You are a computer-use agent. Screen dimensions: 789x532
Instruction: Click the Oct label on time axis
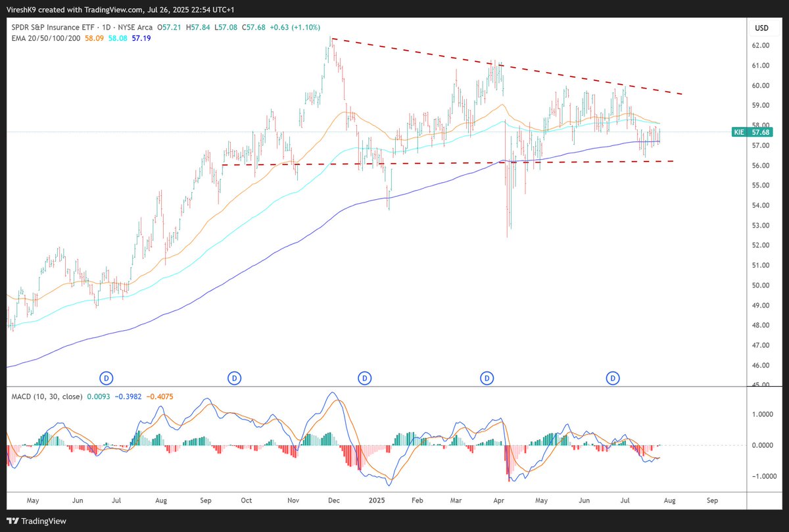click(x=246, y=500)
